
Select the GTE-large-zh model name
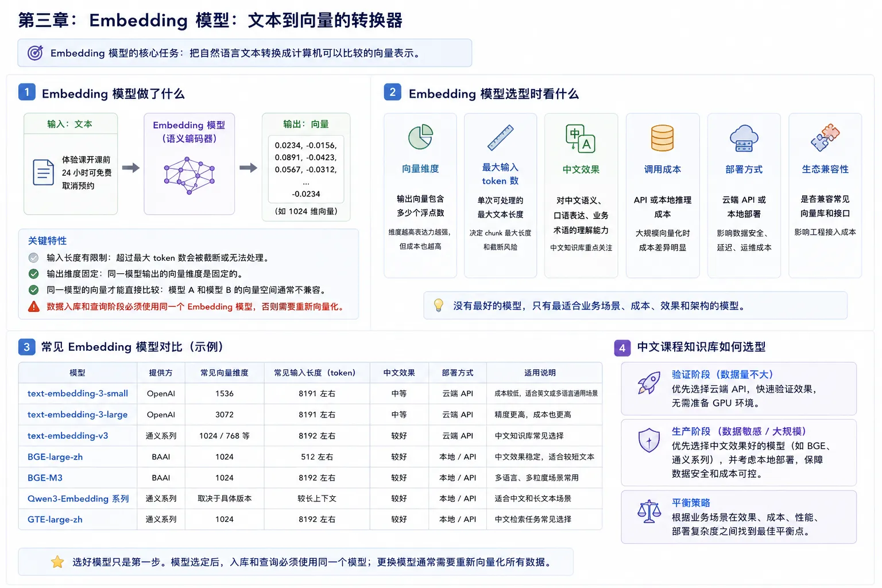pos(55,520)
